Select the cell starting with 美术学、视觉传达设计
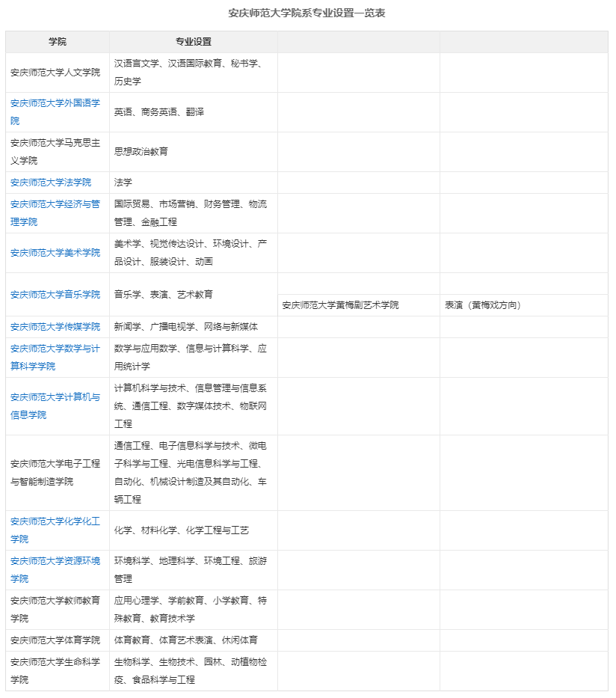The image size is (616, 698). (x=194, y=253)
